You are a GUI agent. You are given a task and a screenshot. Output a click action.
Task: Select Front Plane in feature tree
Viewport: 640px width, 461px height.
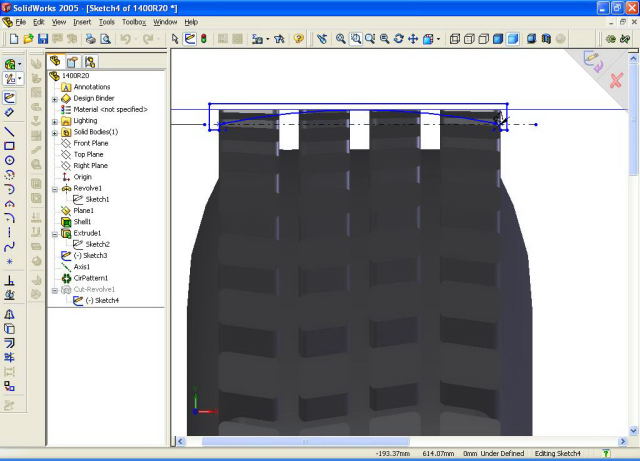click(90, 143)
